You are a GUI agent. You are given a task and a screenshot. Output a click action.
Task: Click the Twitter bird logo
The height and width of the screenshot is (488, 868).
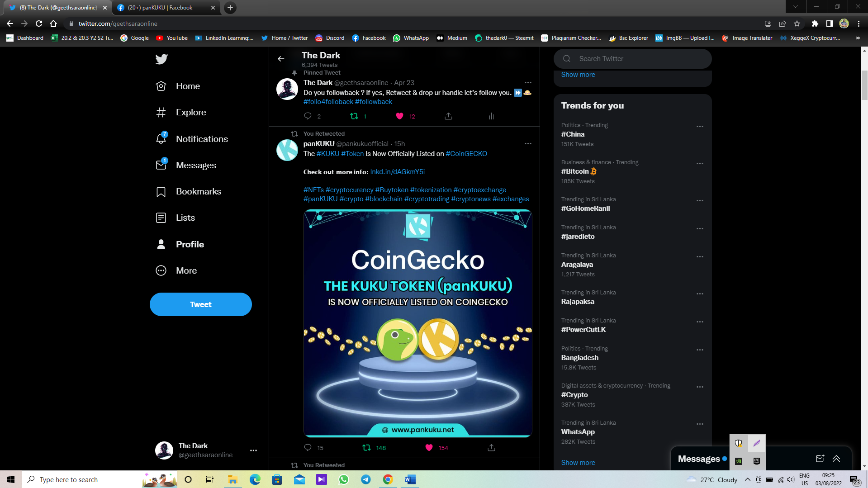coord(161,59)
